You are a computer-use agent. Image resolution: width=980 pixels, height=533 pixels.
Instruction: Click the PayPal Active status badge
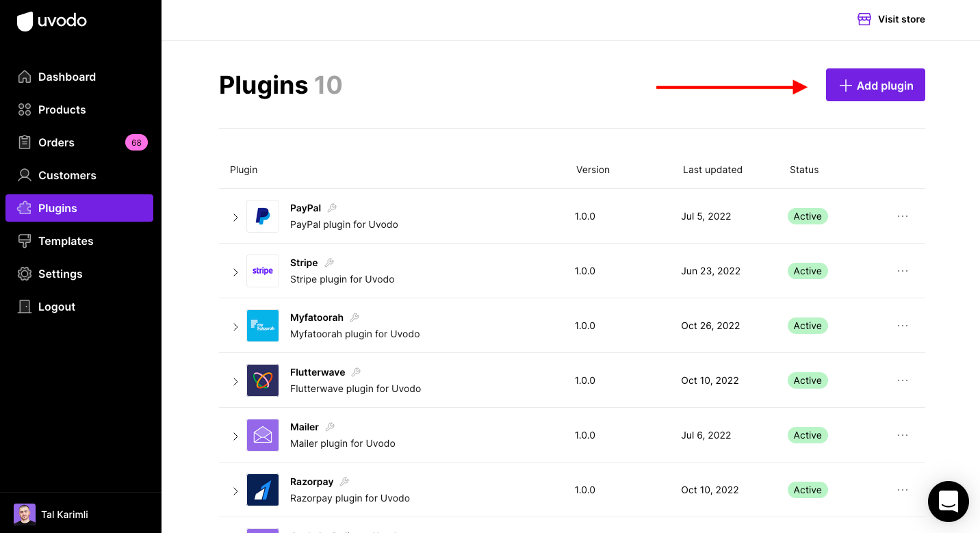[x=808, y=216]
